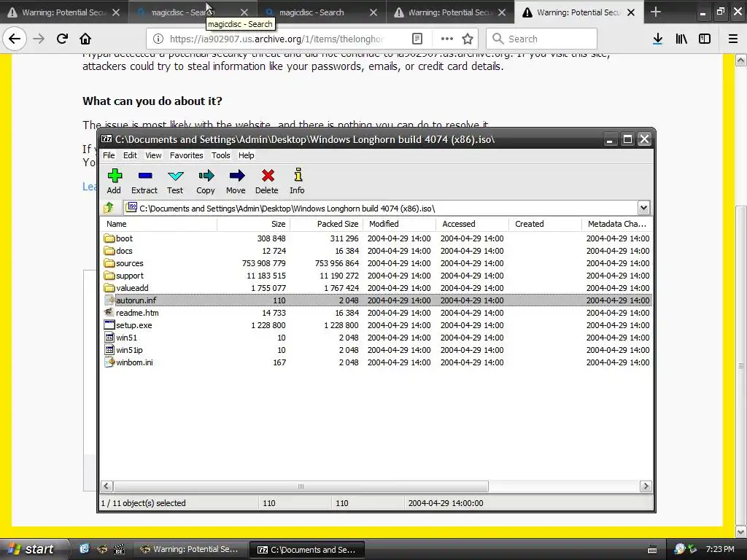747x560 pixels.
Task: Open page actions three-dot menu
Action: (447, 39)
